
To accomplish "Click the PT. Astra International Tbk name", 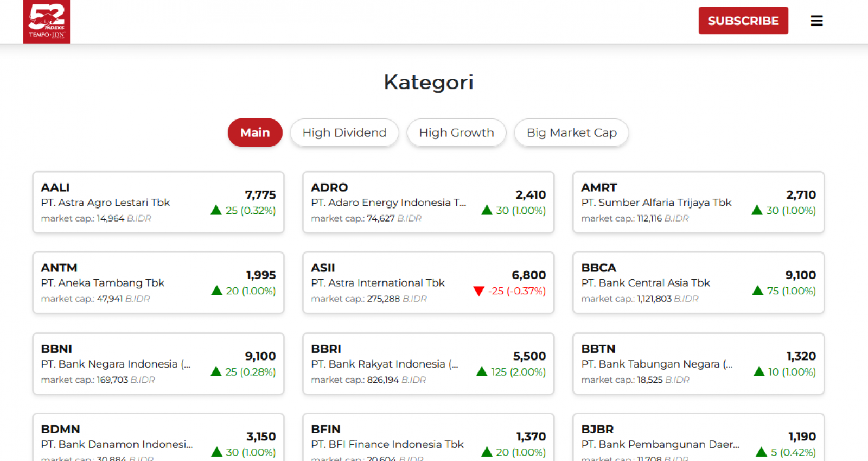I will (x=378, y=283).
